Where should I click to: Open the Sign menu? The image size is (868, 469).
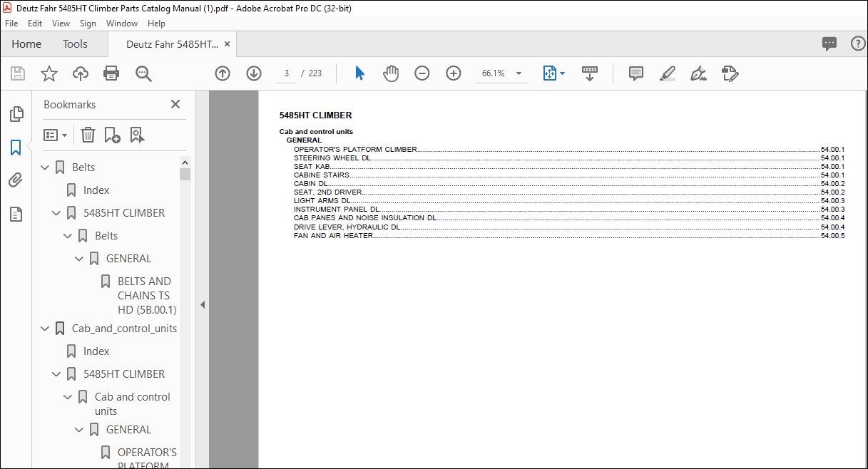pos(88,24)
